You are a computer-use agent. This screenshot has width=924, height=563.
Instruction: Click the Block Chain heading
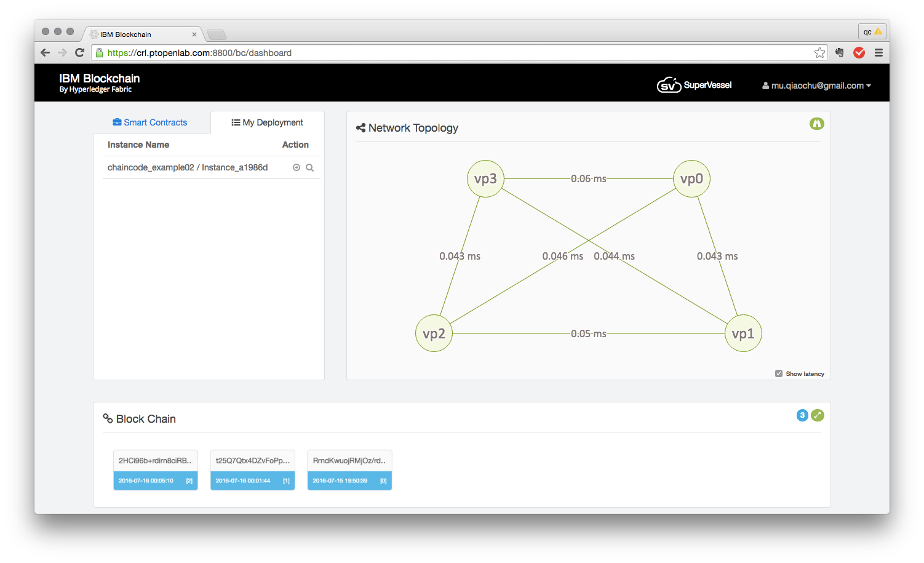point(140,419)
